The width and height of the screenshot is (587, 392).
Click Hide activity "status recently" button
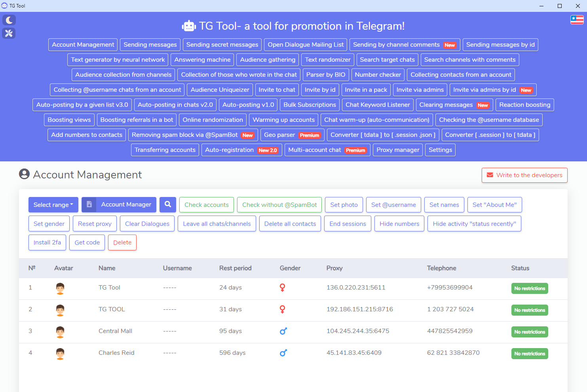point(474,223)
